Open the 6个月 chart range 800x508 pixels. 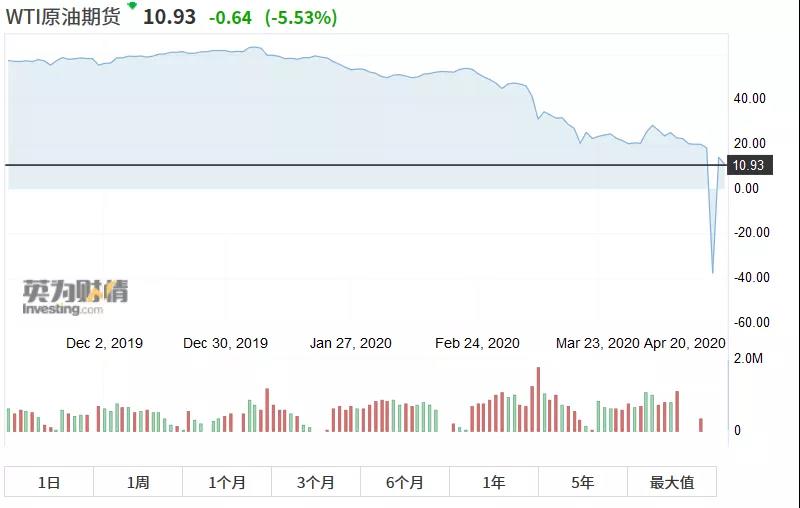(x=405, y=482)
